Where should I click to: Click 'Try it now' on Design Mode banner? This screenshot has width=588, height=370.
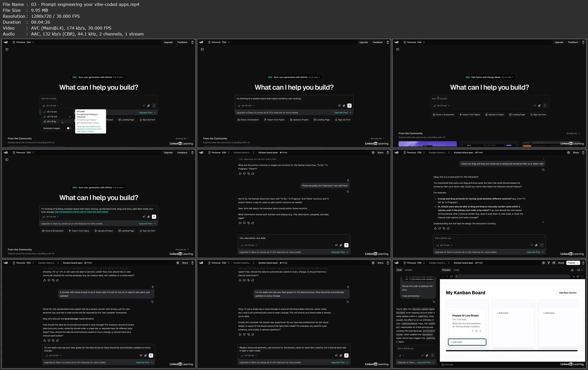(x=507, y=77)
